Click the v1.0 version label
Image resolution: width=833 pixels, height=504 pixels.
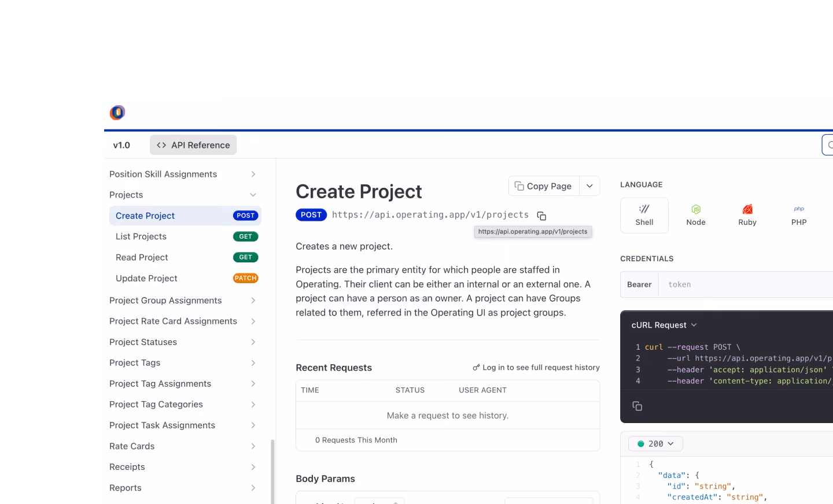click(x=121, y=145)
